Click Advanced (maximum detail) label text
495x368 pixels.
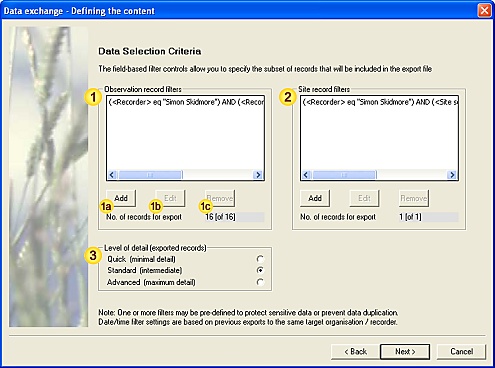[x=151, y=282]
